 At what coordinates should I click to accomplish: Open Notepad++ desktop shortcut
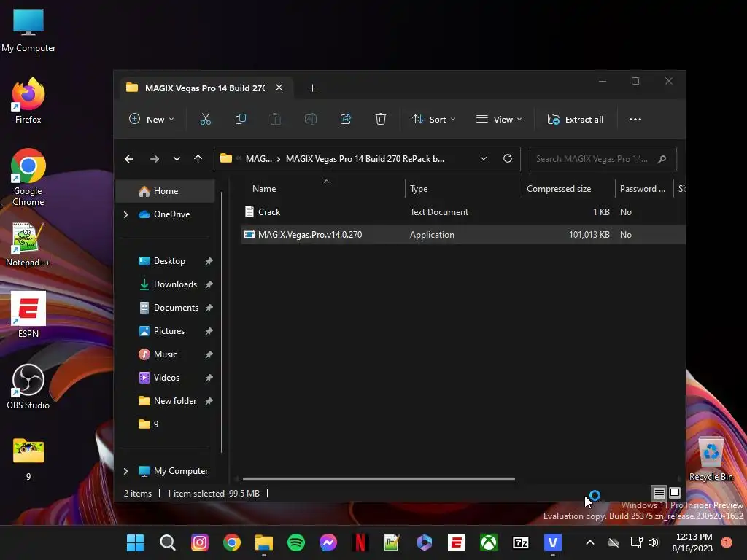coord(28,244)
